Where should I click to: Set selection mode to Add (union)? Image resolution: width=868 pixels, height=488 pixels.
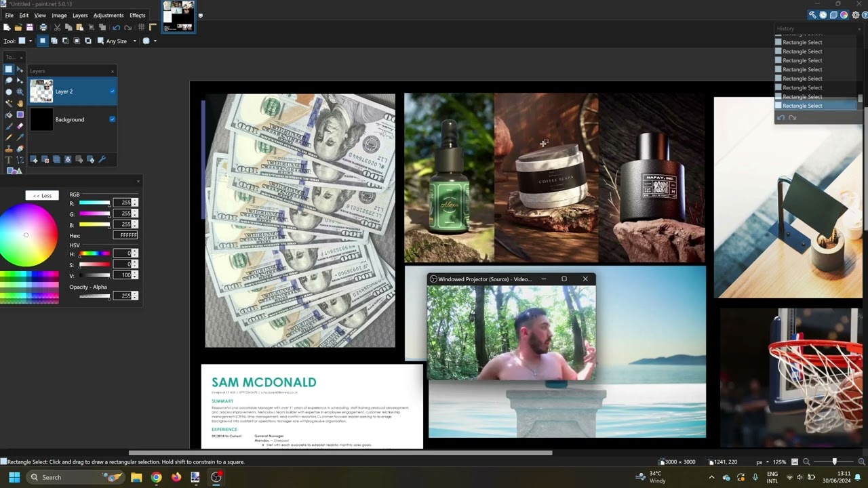click(x=54, y=41)
